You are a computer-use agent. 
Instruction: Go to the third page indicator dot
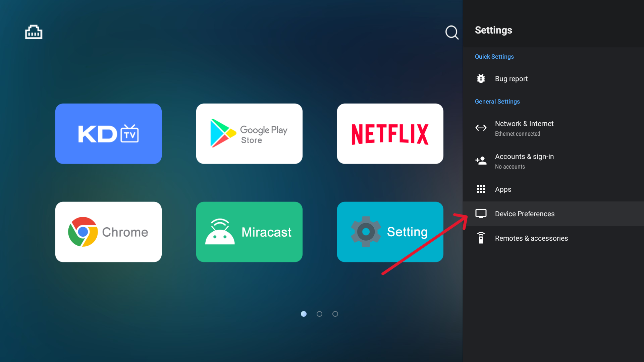[x=335, y=314]
